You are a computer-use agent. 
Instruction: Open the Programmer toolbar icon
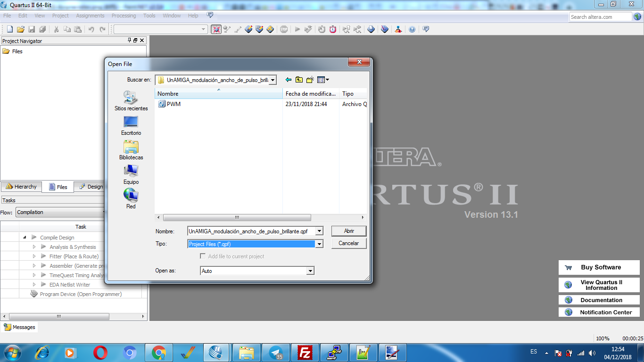coord(371,29)
